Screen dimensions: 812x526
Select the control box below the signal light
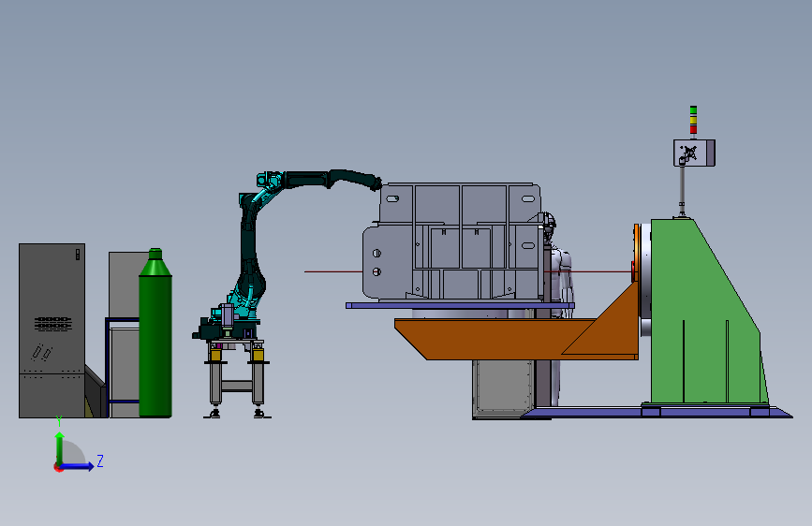click(x=694, y=153)
